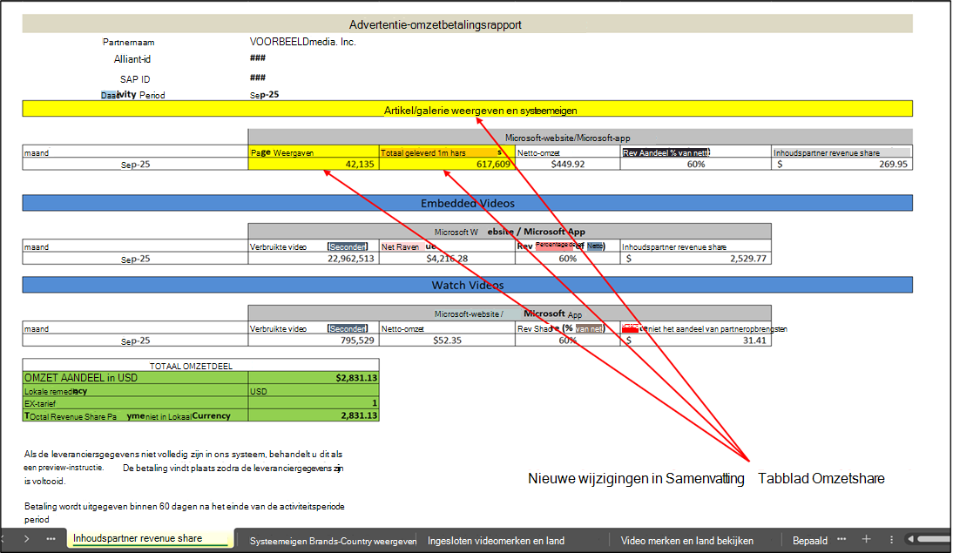This screenshot has width=980, height=553.
Task: Click the OMZET AANDEEL in USD cell
Action: click(135, 377)
